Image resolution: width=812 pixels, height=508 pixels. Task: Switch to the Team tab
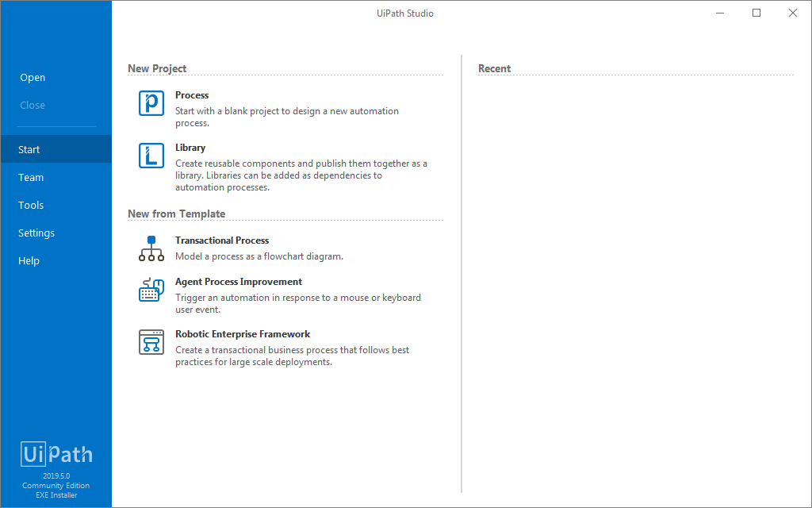pos(56,177)
